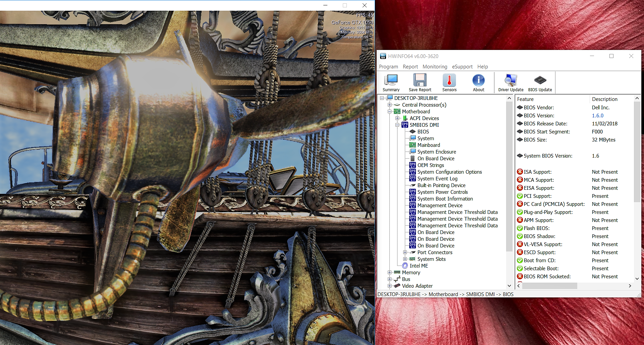
Task: Click the tree panel scroll down arrow
Action: coord(509,286)
